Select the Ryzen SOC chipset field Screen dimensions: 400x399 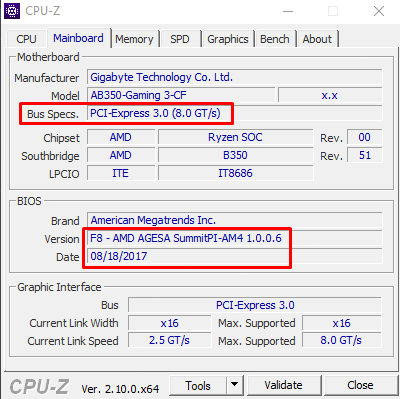(236, 137)
